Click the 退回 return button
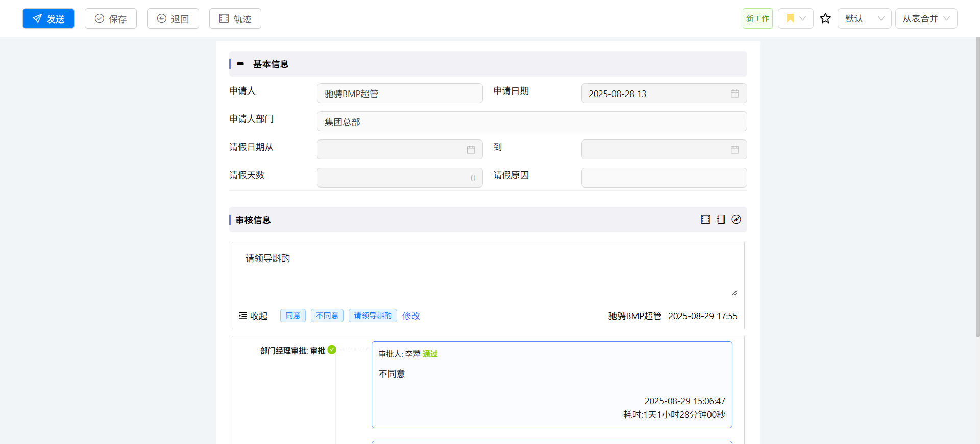 coord(173,18)
